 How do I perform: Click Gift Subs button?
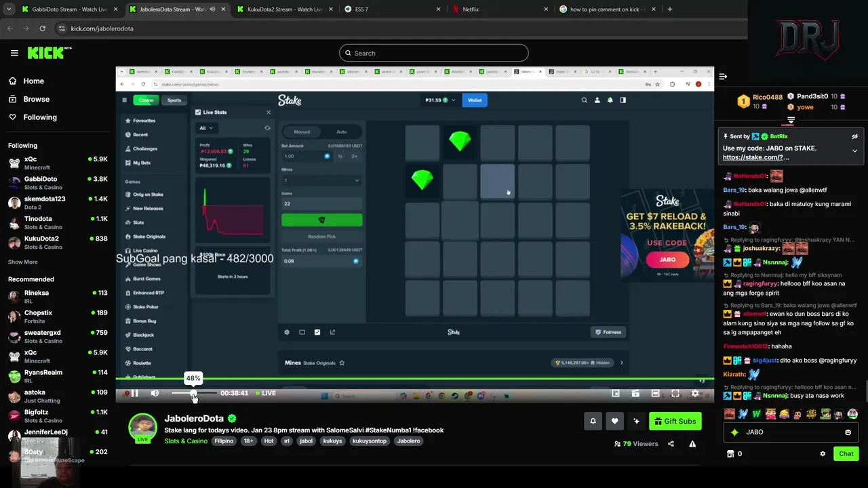(675, 422)
